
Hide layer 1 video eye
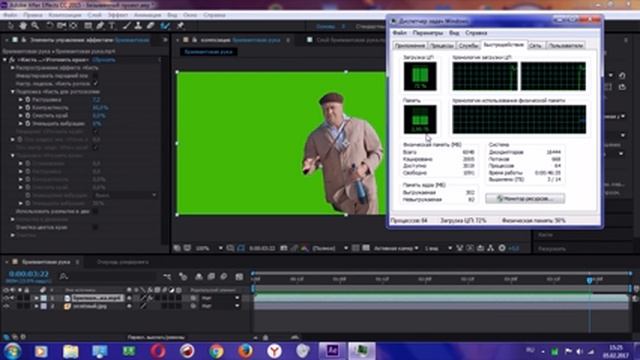(6, 298)
